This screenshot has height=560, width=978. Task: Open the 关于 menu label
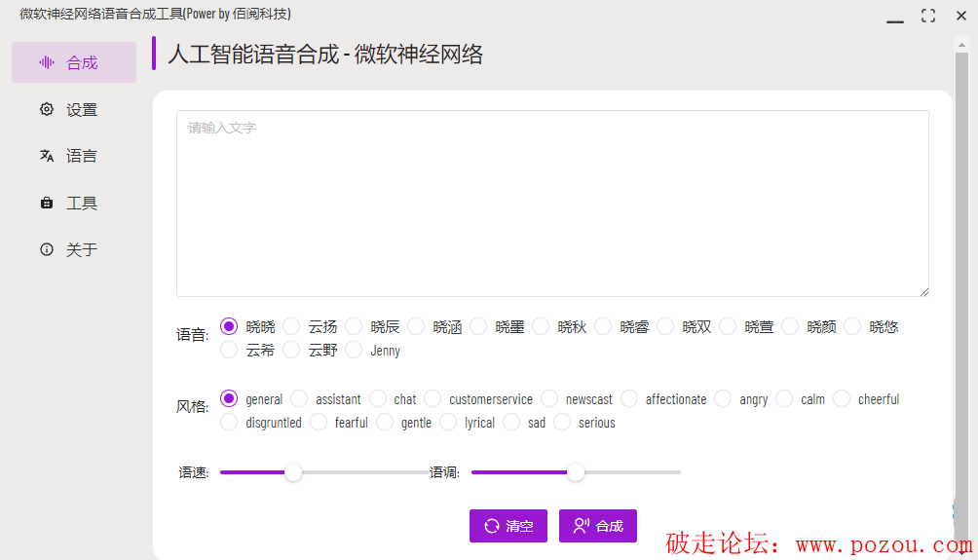[x=82, y=250]
